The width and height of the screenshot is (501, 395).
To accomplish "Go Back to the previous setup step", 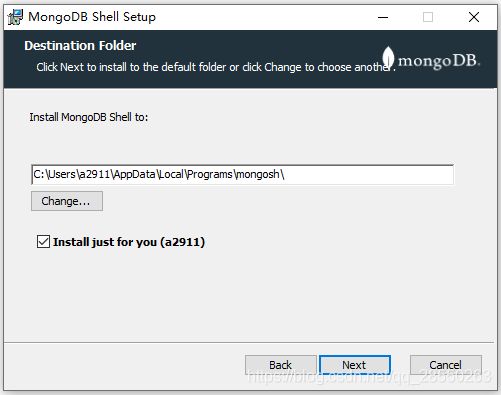I will point(281,365).
